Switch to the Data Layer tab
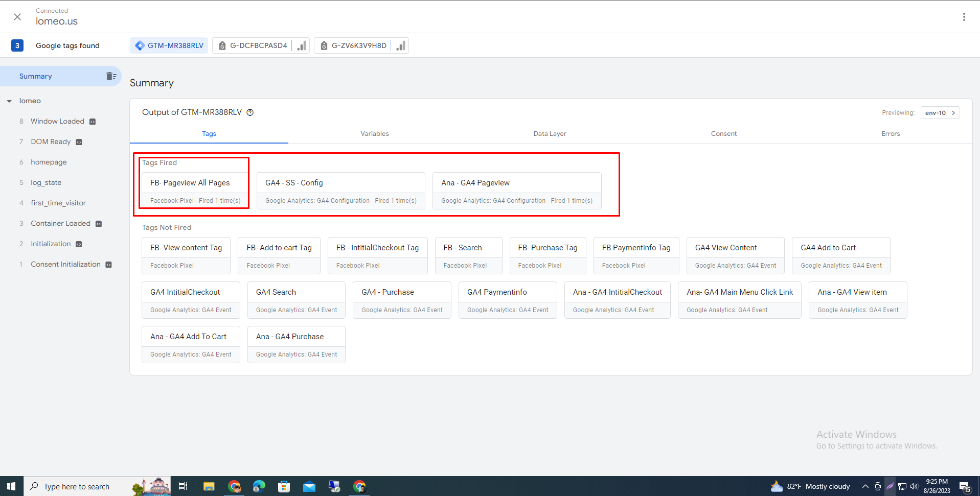Viewport: 980px width, 496px height. [550, 134]
